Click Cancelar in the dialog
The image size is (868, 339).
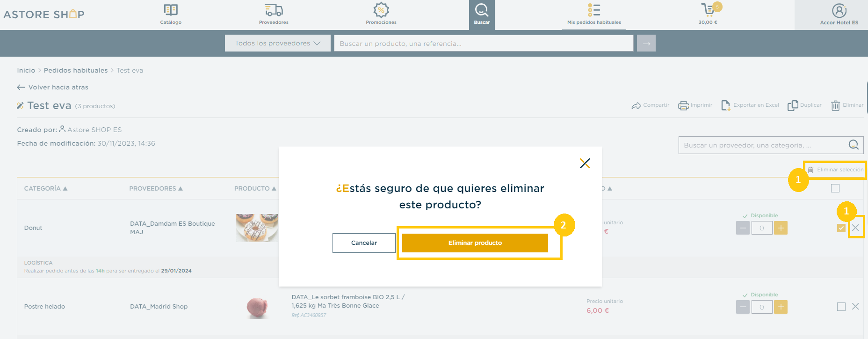click(x=364, y=243)
